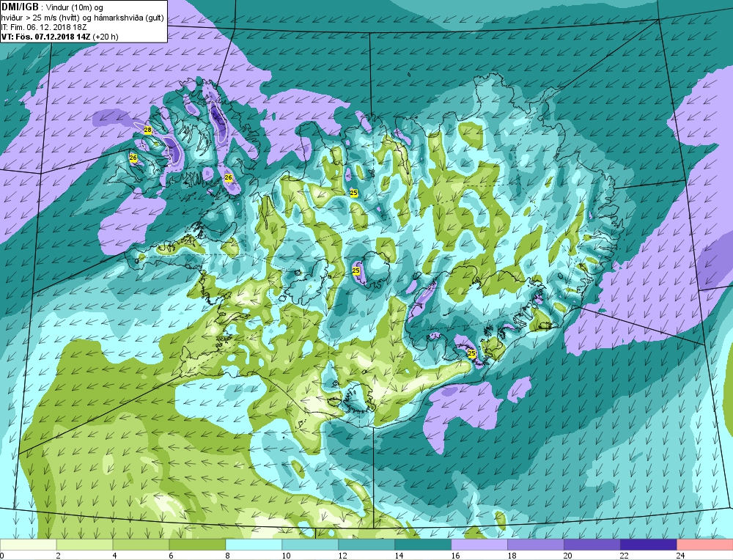Click the valid time 'VT: Fös. 07.12.2018 14Z'
This screenshot has width=733, height=560.
pyautogui.click(x=45, y=37)
